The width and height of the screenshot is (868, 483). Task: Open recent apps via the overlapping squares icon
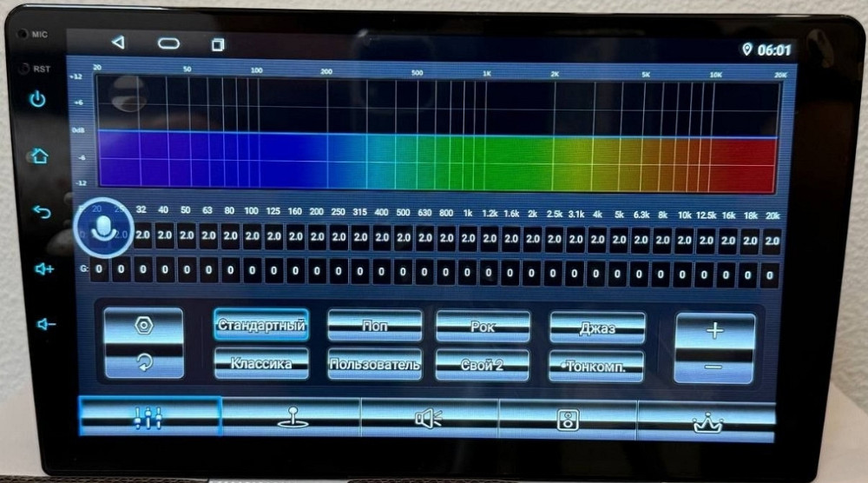point(217,43)
